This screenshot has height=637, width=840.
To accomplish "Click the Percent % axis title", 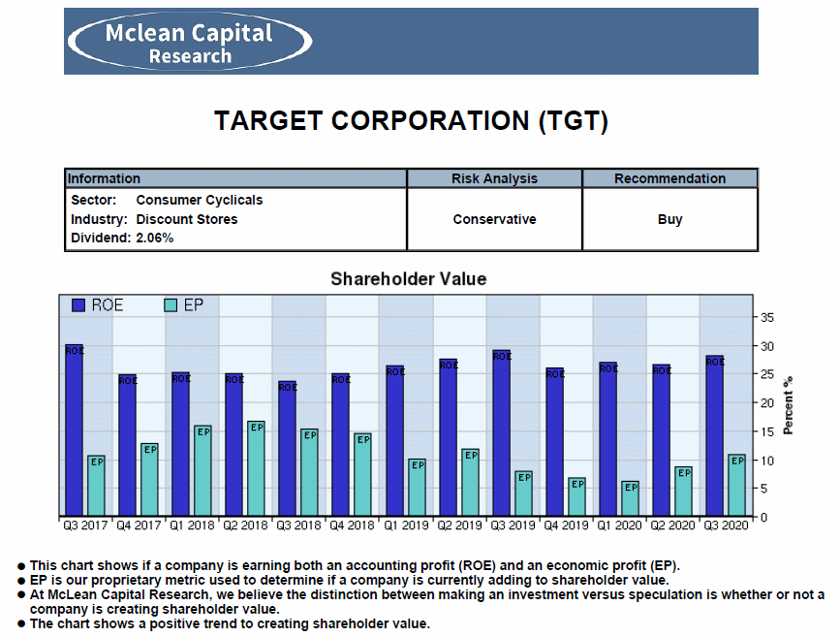I will pyautogui.click(x=788, y=405).
